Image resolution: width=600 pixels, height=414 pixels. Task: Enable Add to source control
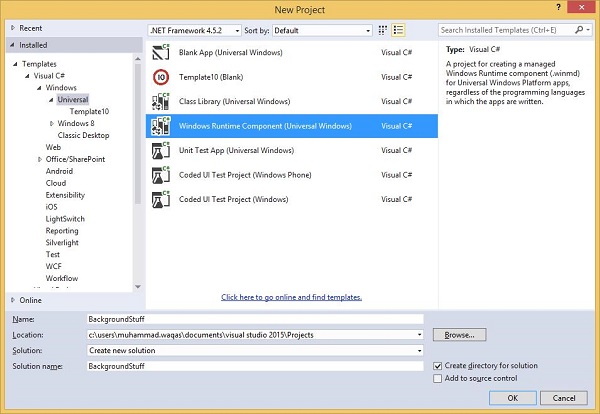click(x=437, y=378)
